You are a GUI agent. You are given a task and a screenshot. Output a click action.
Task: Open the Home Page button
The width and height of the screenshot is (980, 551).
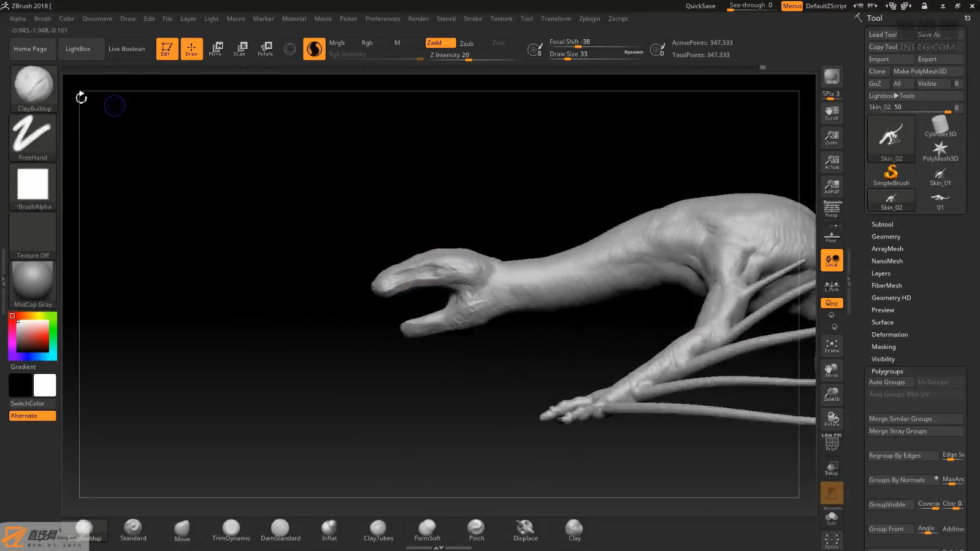coord(31,49)
